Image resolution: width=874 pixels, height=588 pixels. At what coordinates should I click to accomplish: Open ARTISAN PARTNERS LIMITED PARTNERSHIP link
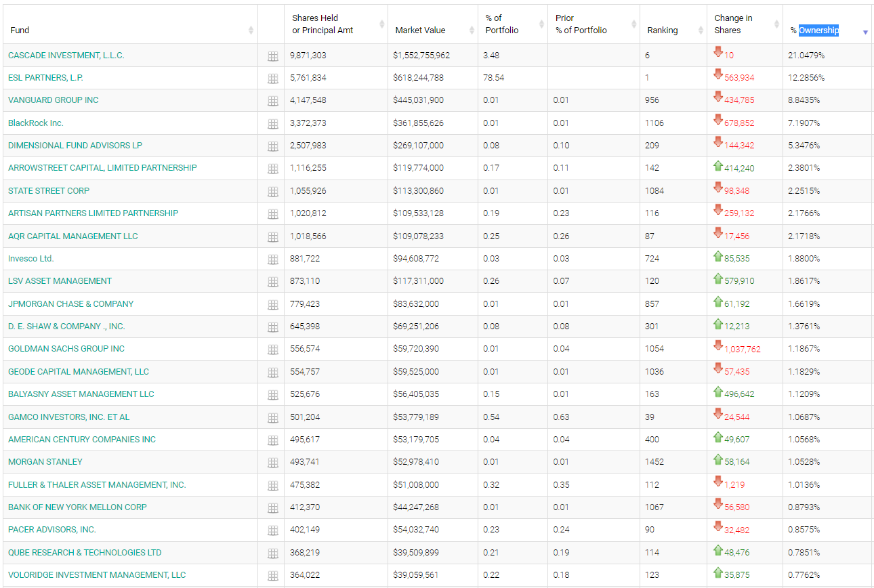[93, 213]
